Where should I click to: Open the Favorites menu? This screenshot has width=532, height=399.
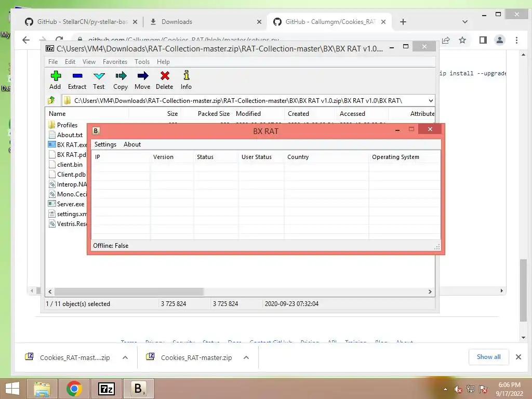(x=115, y=62)
